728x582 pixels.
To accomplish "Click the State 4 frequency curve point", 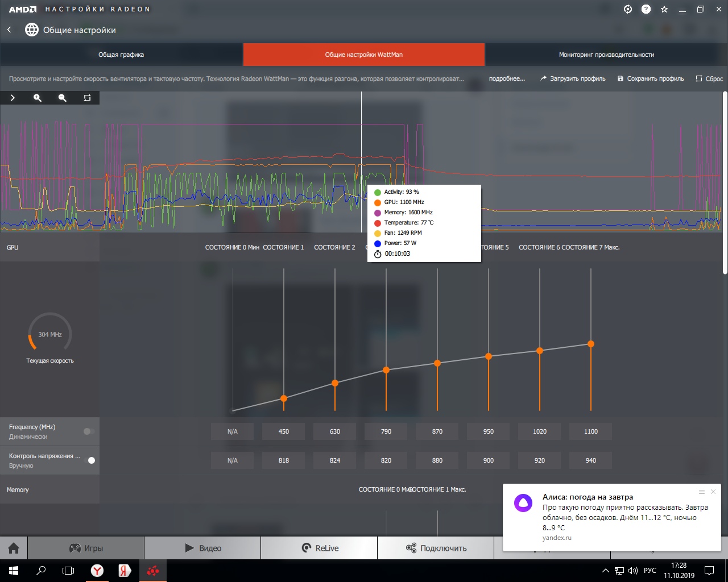I will point(437,363).
